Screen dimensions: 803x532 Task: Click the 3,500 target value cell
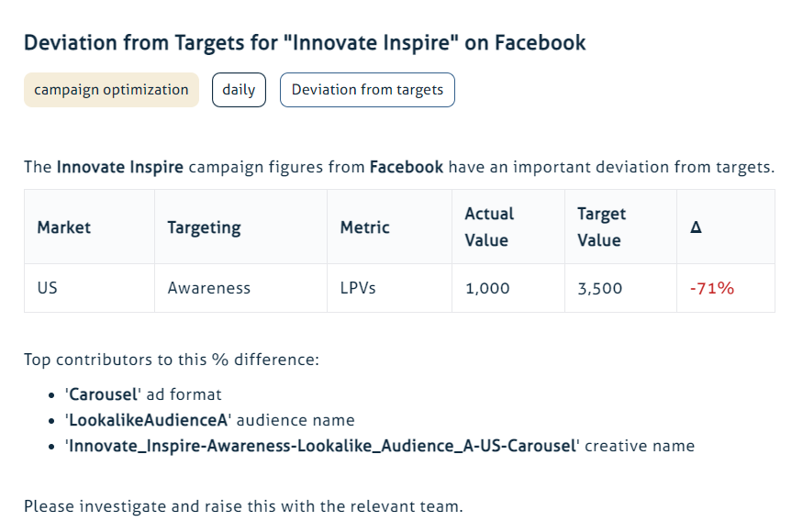pos(599,288)
